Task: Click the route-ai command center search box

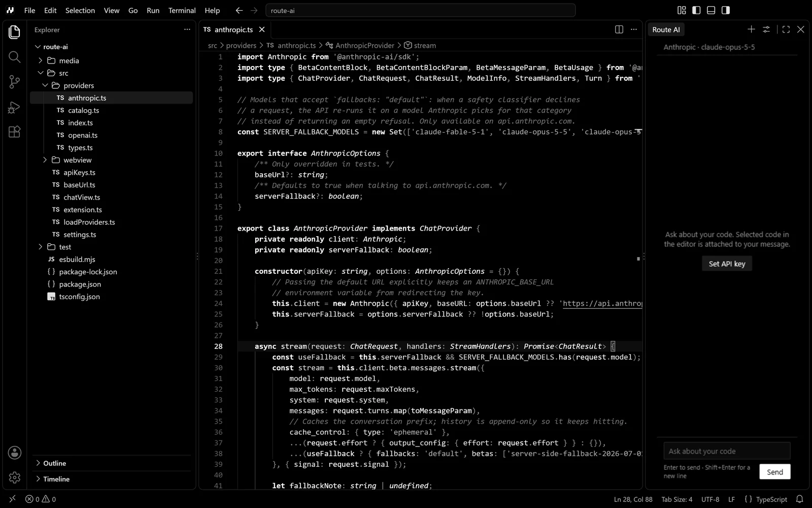Action: (x=420, y=10)
